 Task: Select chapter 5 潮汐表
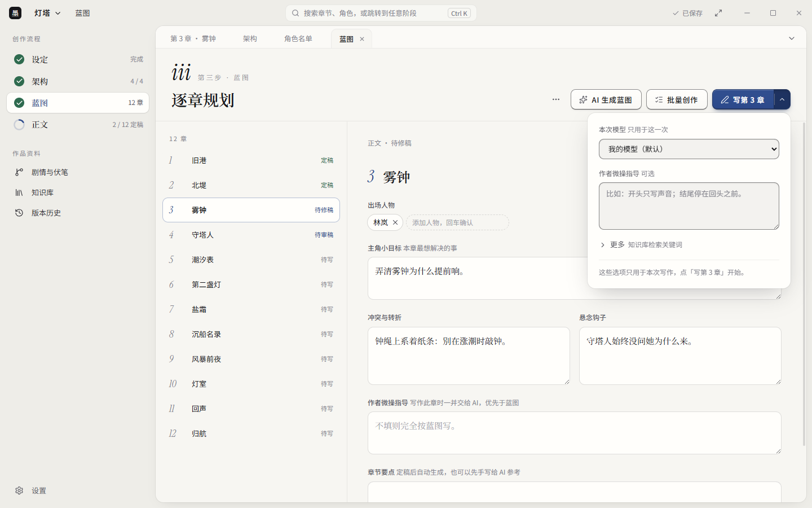[x=251, y=260]
